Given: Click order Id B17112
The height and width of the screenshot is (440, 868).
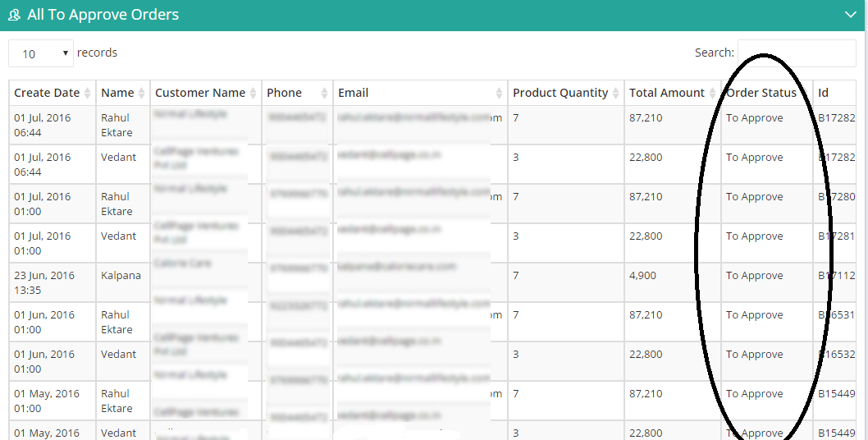Looking at the screenshot, I should [837, 276].
